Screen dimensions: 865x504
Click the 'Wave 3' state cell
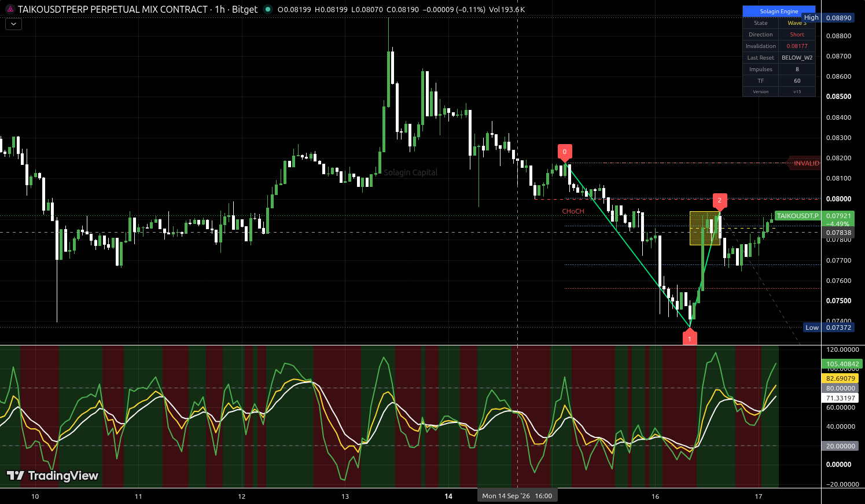coord(797,23)
